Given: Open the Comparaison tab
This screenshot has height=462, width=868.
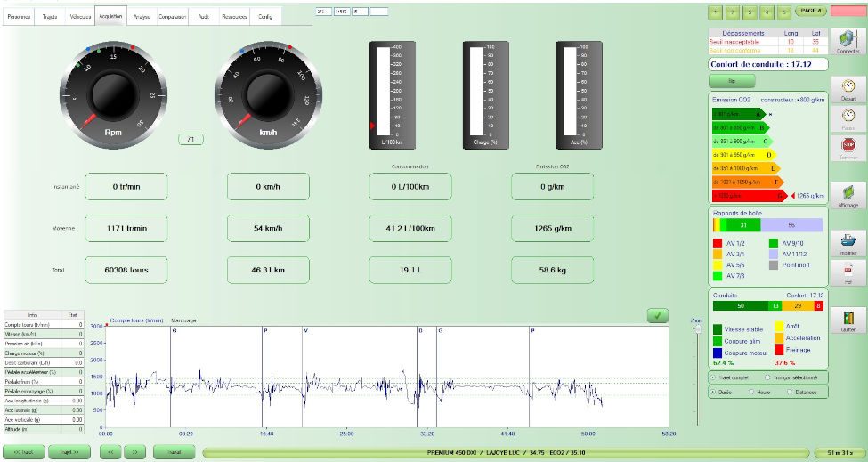Looking at the screenshot, I should (173, 17).
